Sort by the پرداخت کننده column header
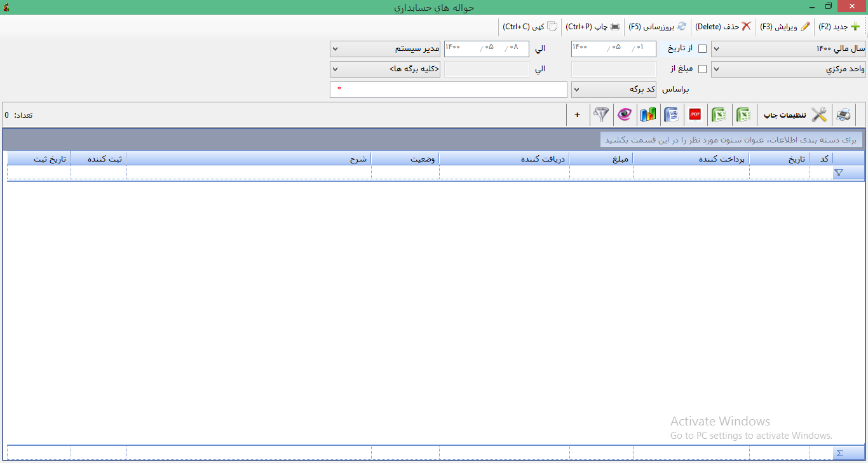Screen dimensions: 868x463 pos(691,158)
